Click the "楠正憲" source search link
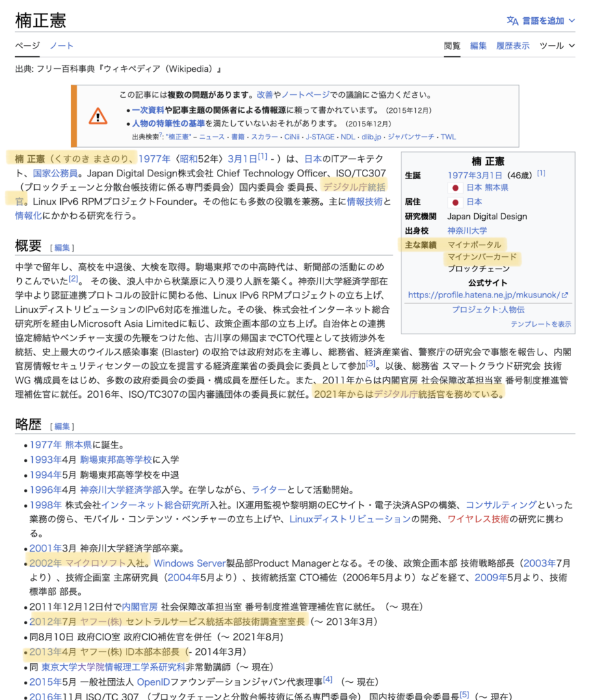Viewport: 591px width, 700px height. [x=179, y=137]
